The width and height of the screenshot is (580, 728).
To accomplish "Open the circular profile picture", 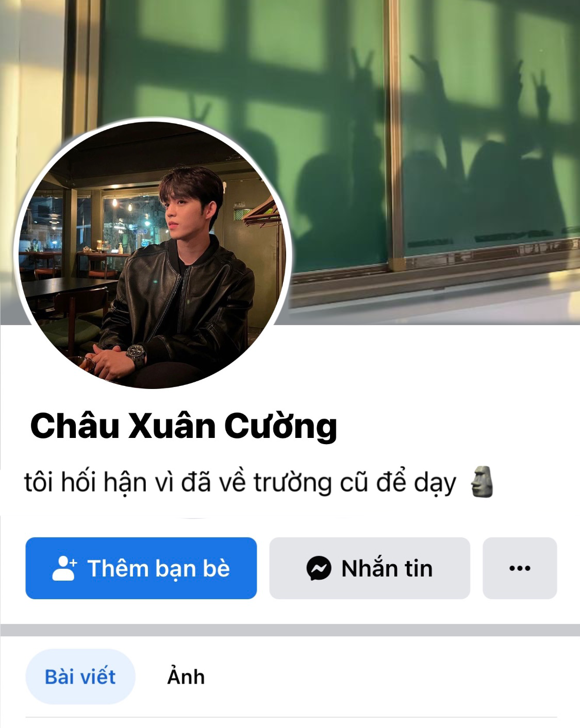I will pos(153,255).
